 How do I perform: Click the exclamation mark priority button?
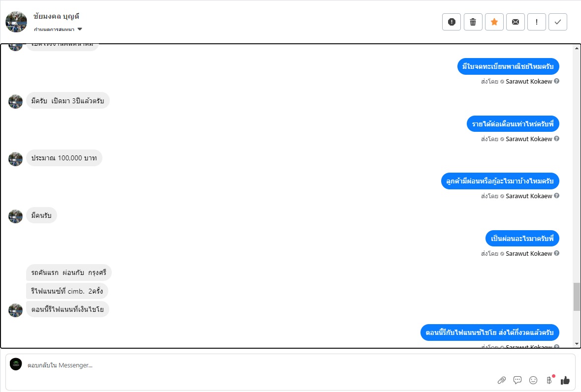pos(537,22)
